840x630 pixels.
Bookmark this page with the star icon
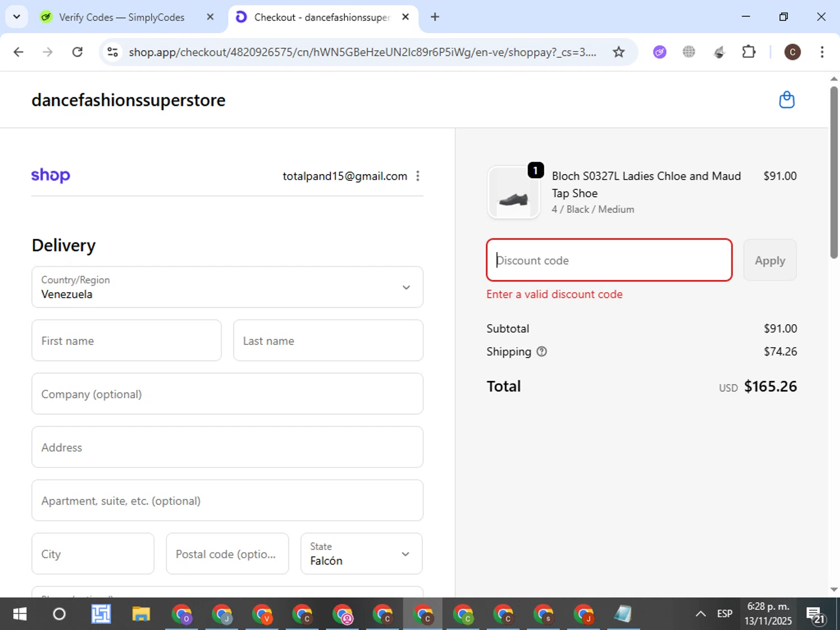[618, 52]
